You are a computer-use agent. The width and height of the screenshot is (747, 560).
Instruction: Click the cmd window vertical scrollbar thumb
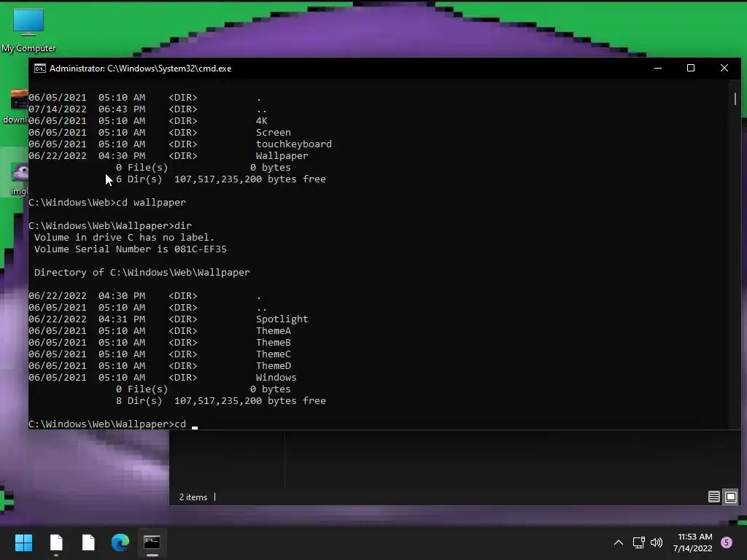point(735,99)
